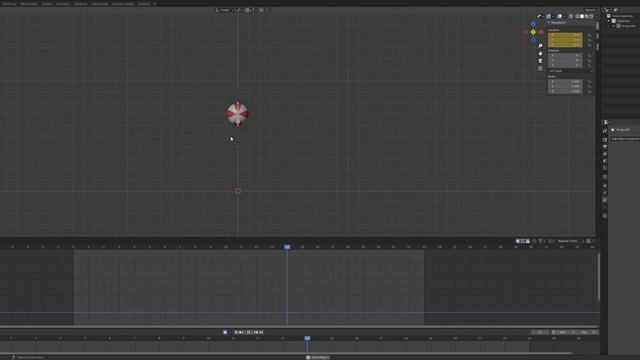
Task: Collapse the Transform panel section
Action: (549, 23)
